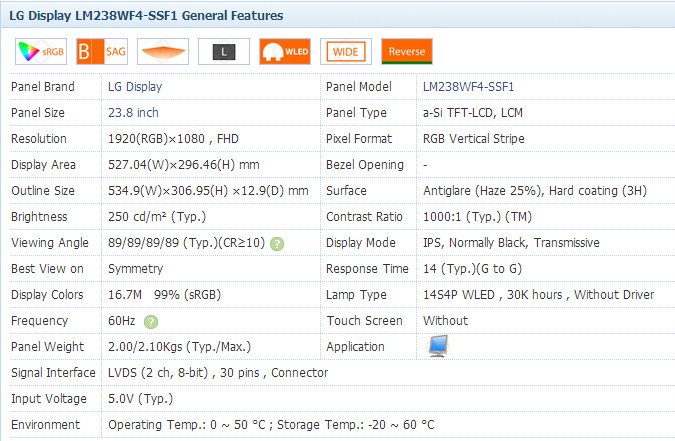Image resolution: width=675 pixels, height=441 pixels.
Task: Click the 534.9(W)×306.95(H)×12.9(D) outline size
Action: click(x=208, y=191)
